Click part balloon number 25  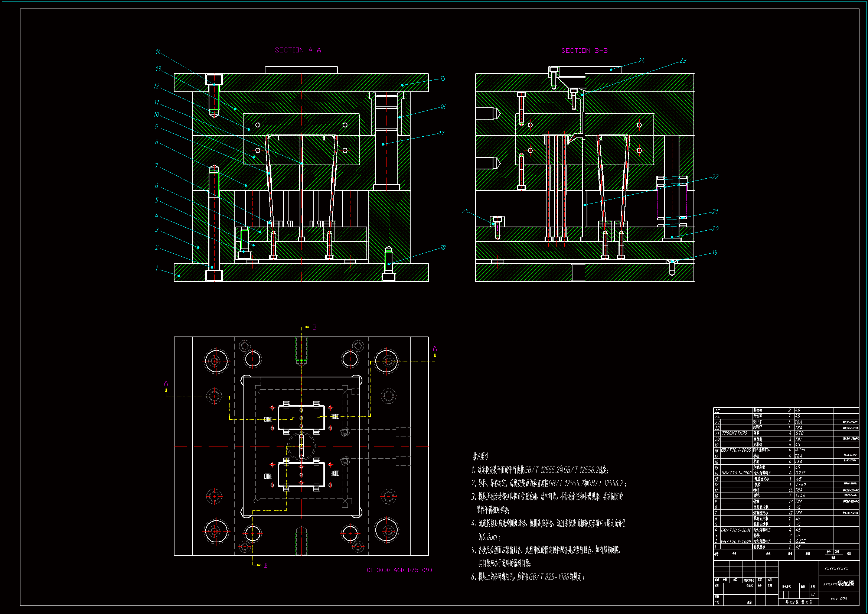[x=465, y=211]
